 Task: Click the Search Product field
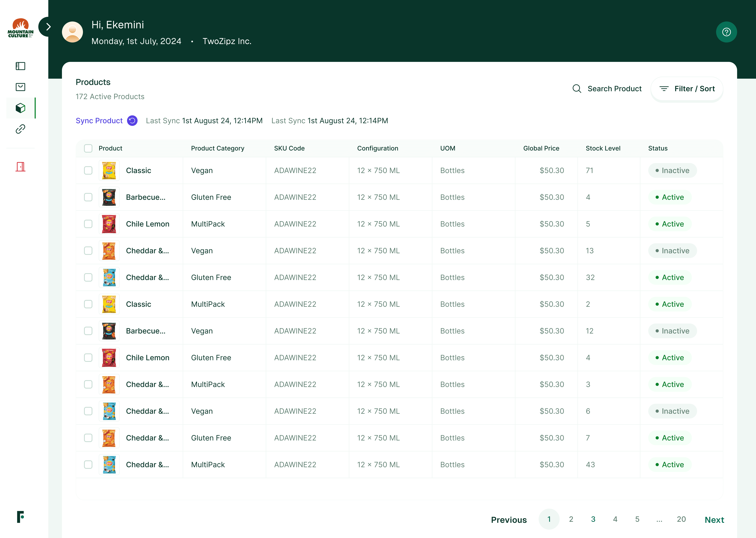(614, 89)
